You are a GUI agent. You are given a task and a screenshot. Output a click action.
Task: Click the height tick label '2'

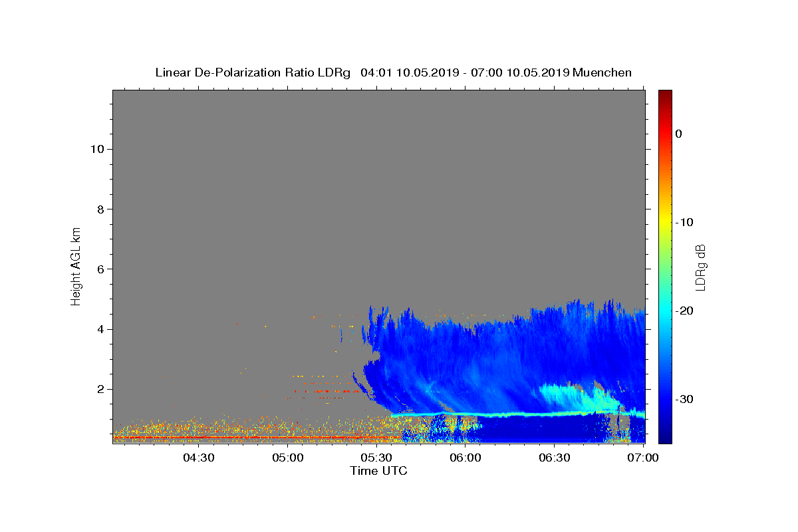(x=100, y=389)
